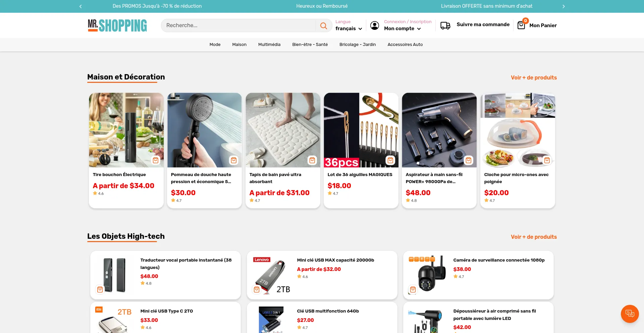The image size is (644, 333).
Task: Add Cloche pour micro-ondes cart icon
Action: (x=547, y=160)
